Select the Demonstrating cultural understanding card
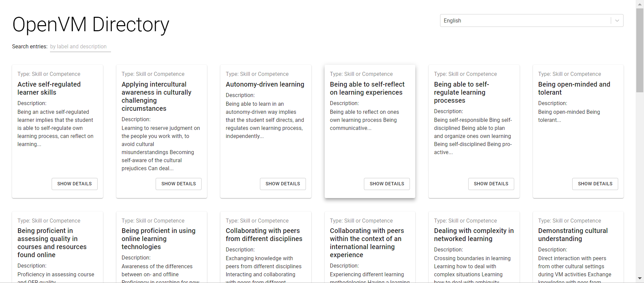Screen dimensions: 644x283 (x=578, y=247)
